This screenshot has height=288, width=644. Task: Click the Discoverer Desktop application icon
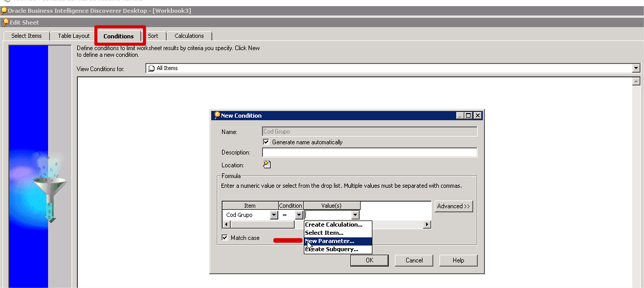[4, 10]
